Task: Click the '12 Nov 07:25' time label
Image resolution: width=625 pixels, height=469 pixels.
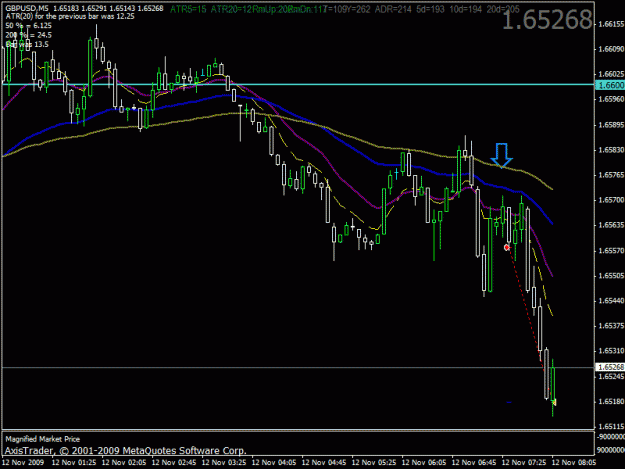Action: pyautogui.click(x=524, y=463)
